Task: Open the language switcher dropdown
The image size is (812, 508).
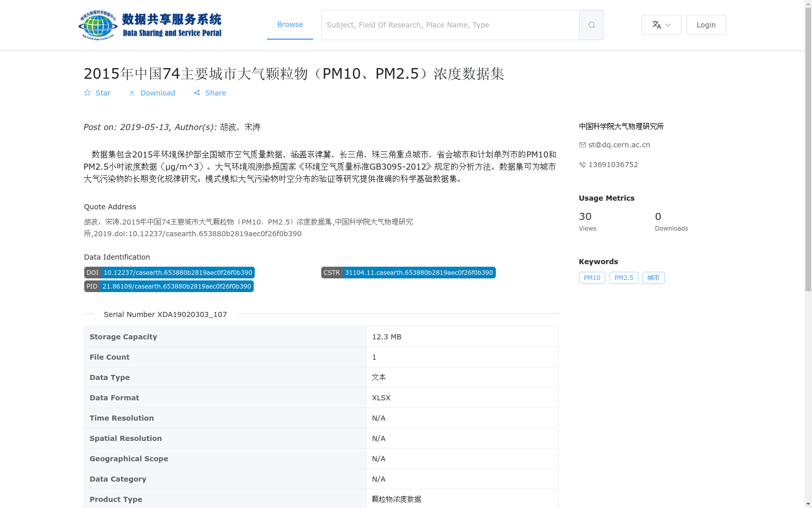Action: click(x=661, y=25)
